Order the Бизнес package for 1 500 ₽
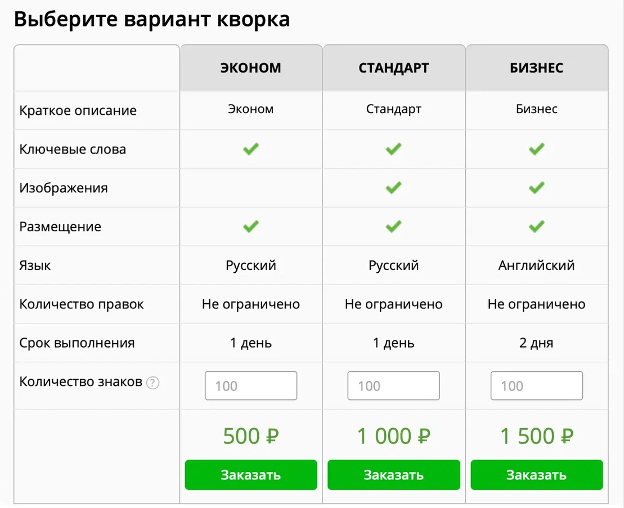The image size is (624, 508). pos(537,474)
